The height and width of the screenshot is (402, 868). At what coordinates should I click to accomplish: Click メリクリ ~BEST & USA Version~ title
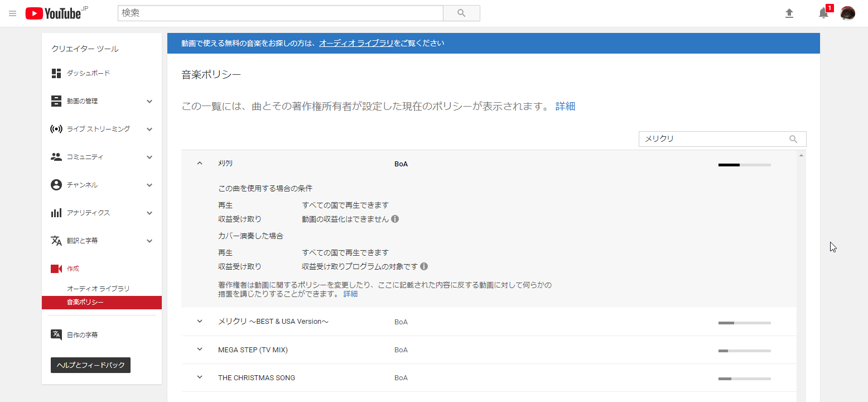tap(273, 322)
